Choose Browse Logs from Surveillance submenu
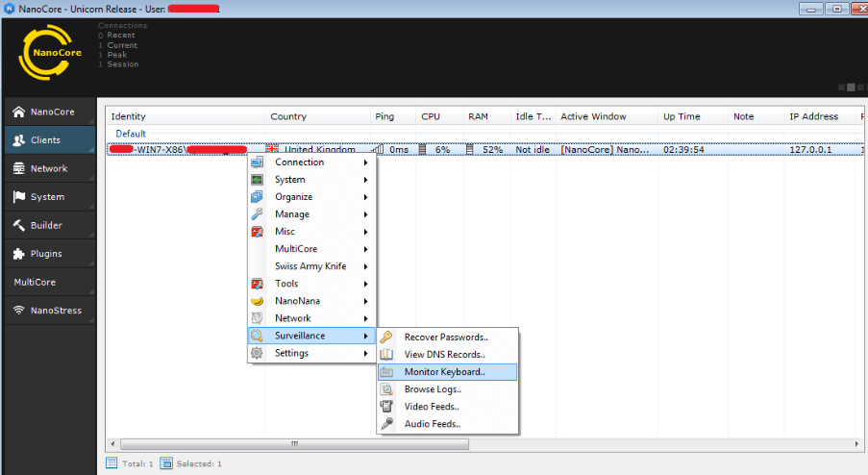The image size is (868, 475). pos(433,389)
